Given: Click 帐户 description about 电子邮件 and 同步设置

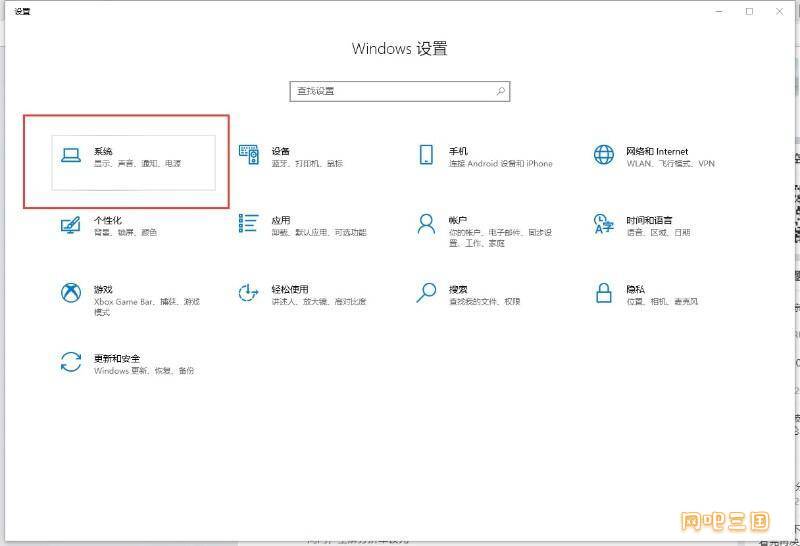Looking at the screenshot, I should click(x=501, y=238).
